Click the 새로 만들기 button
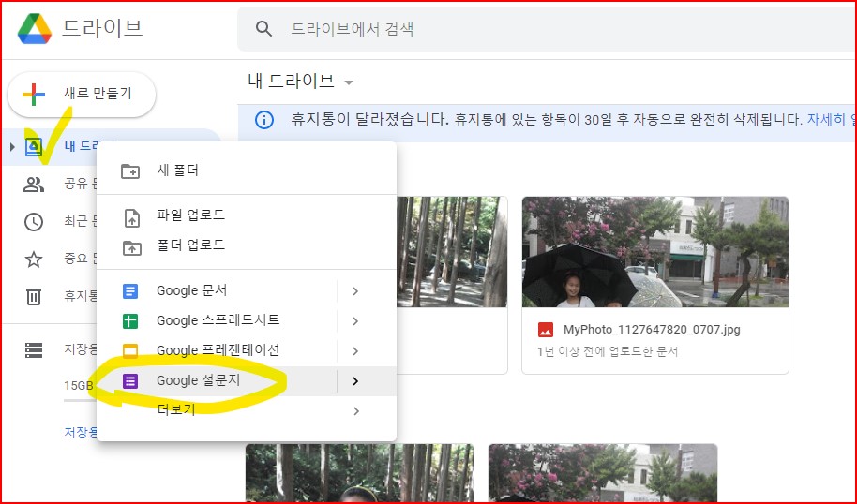The image size is (857, 504). click(x=82, y=94)
